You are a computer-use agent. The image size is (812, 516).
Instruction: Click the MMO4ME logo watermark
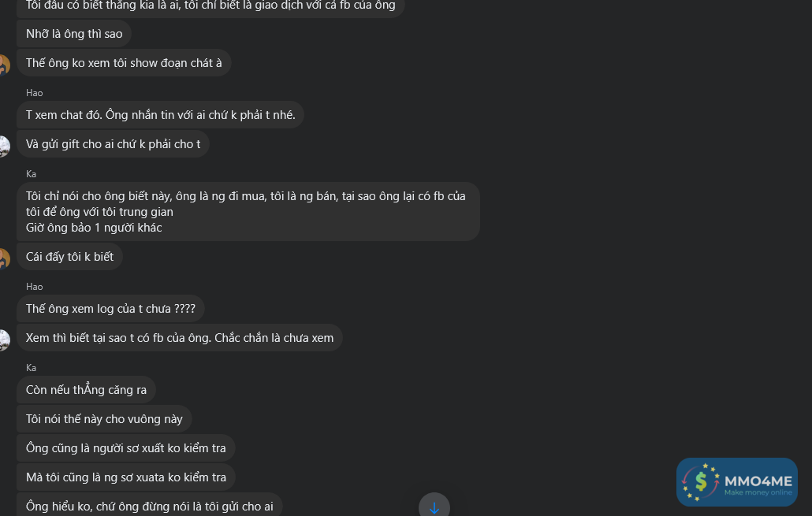click(736, 482)
